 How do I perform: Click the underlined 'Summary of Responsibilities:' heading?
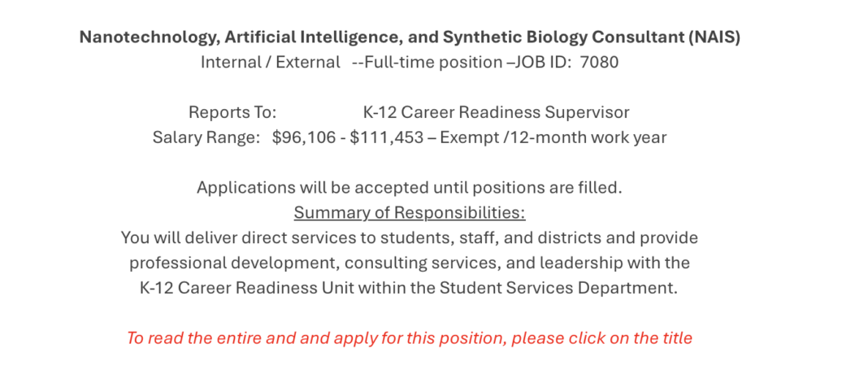click(409, 213)
